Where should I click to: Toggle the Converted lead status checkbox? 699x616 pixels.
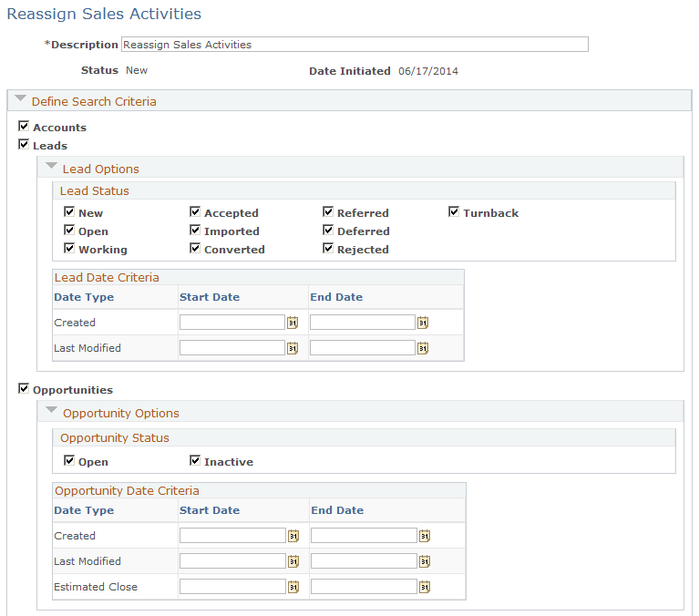[x=195, y=248]
